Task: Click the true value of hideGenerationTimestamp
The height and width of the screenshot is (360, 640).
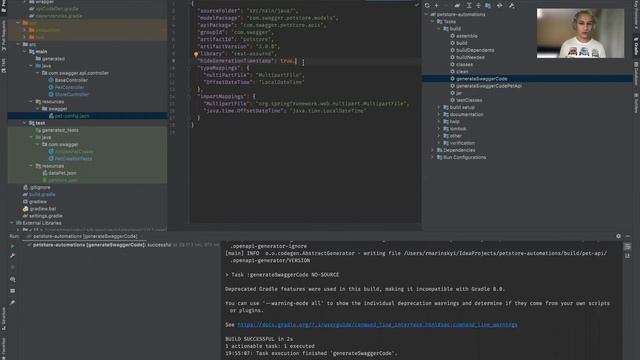Action: click(287, 61)
